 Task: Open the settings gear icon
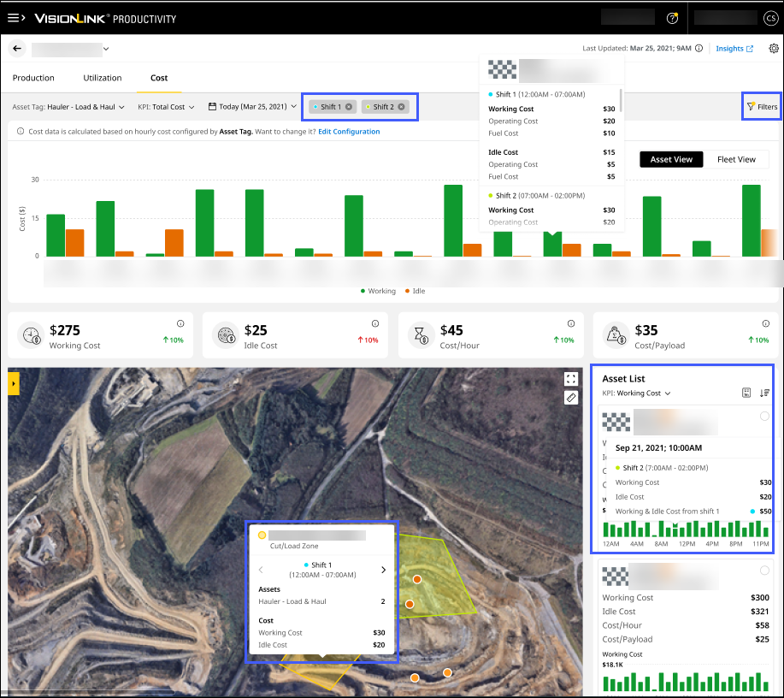point(774,49)
